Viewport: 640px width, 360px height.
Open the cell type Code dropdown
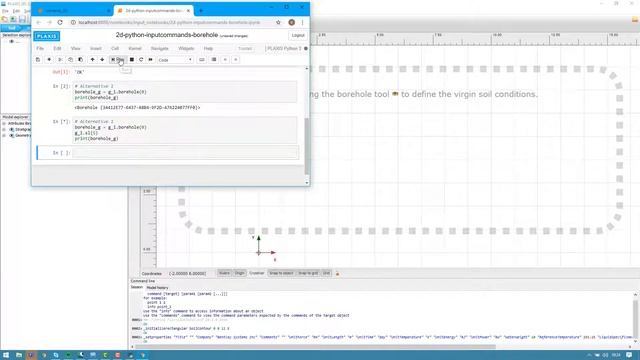pos(175,60)
